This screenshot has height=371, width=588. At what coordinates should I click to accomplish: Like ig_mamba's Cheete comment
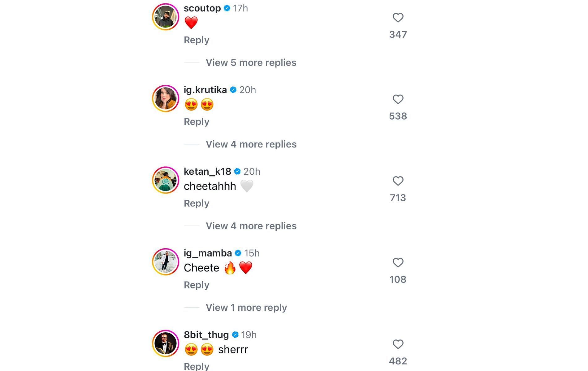[x=398, y=262]
